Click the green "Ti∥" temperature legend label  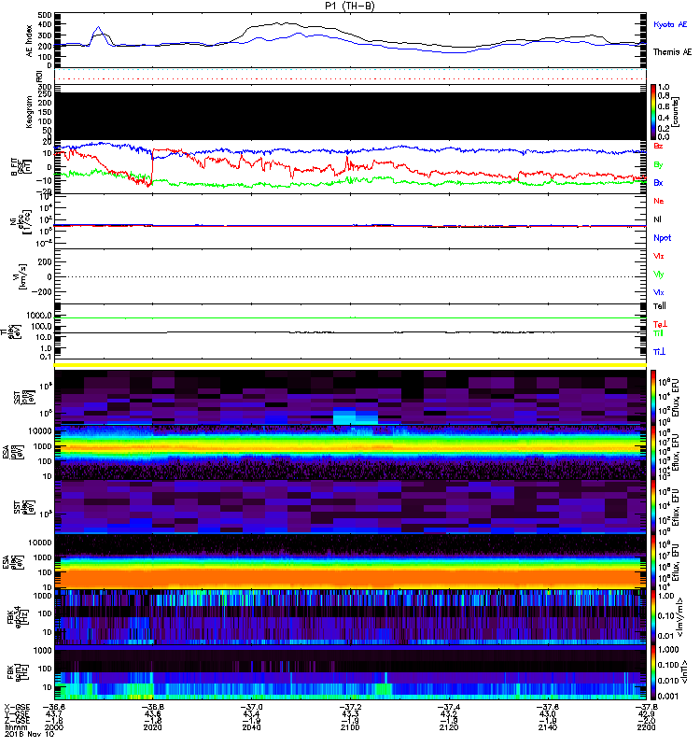coord(658,333)
